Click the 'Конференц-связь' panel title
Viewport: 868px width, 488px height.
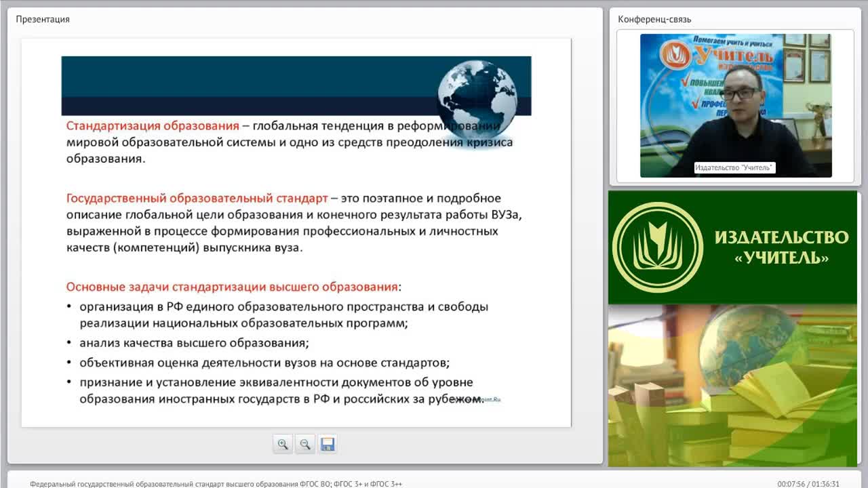(x=654, y=19)
